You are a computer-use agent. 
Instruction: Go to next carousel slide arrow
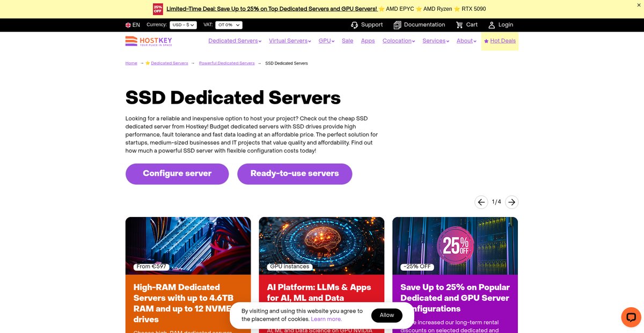[x=512, y=202]
